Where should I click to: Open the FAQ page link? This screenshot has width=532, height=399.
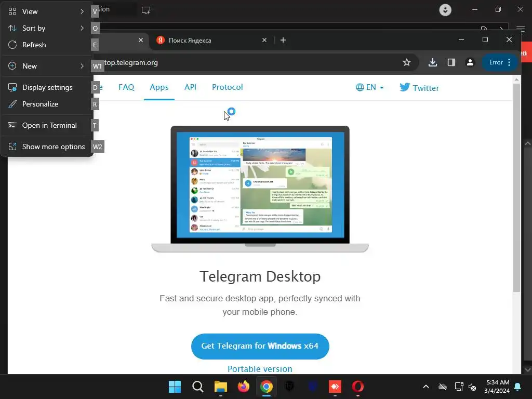pyautogui.click(x=126, y=87)
